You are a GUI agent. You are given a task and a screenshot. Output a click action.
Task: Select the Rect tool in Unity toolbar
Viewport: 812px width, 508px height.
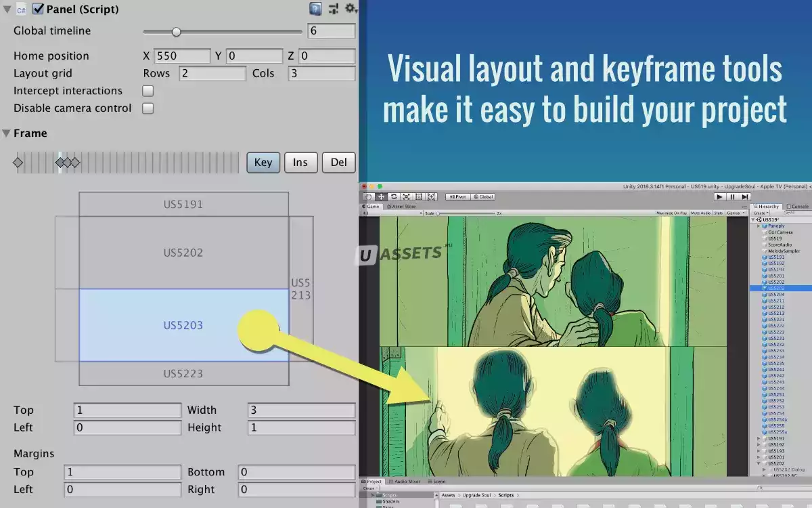tap(419, 197)
